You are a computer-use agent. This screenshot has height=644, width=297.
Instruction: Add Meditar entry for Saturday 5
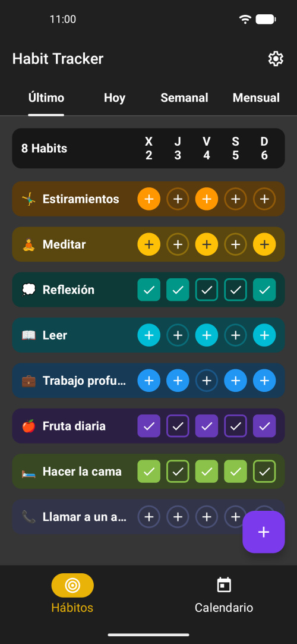tap(235, 244)
